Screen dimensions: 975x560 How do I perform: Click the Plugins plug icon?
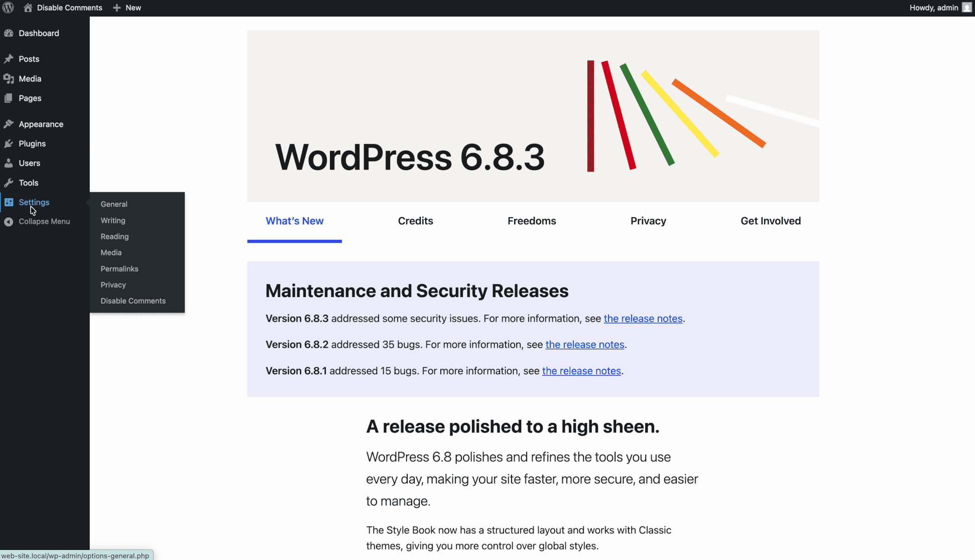[9, 144]
